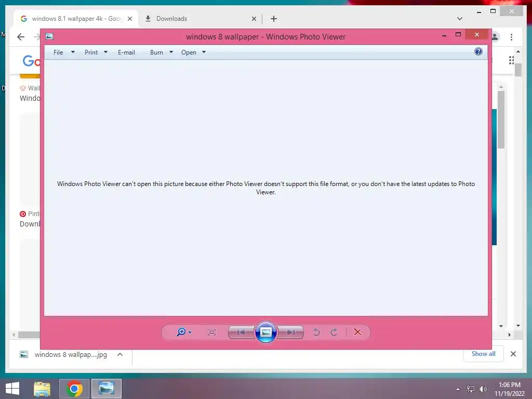This screenshot has width=532, height=399.
Task: Rotate picture counterclockwise
Action: [316, 332]
